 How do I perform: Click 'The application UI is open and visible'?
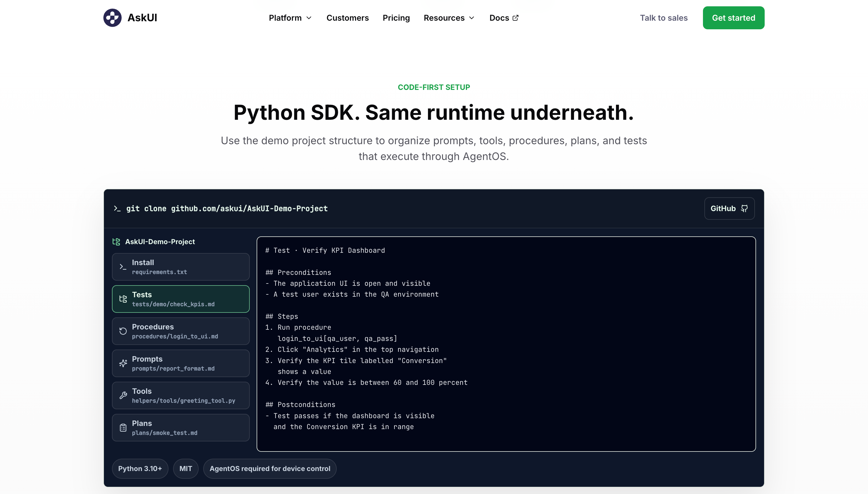352,283
